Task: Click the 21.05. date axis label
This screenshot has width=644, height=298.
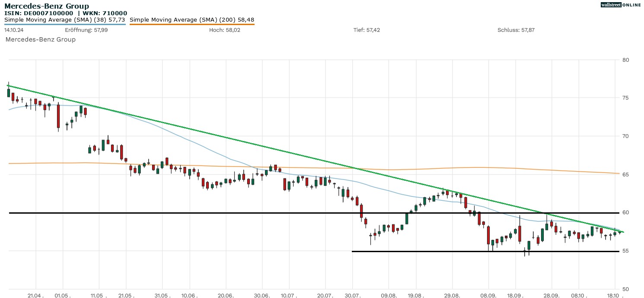Action: click(x=126, y=296)
